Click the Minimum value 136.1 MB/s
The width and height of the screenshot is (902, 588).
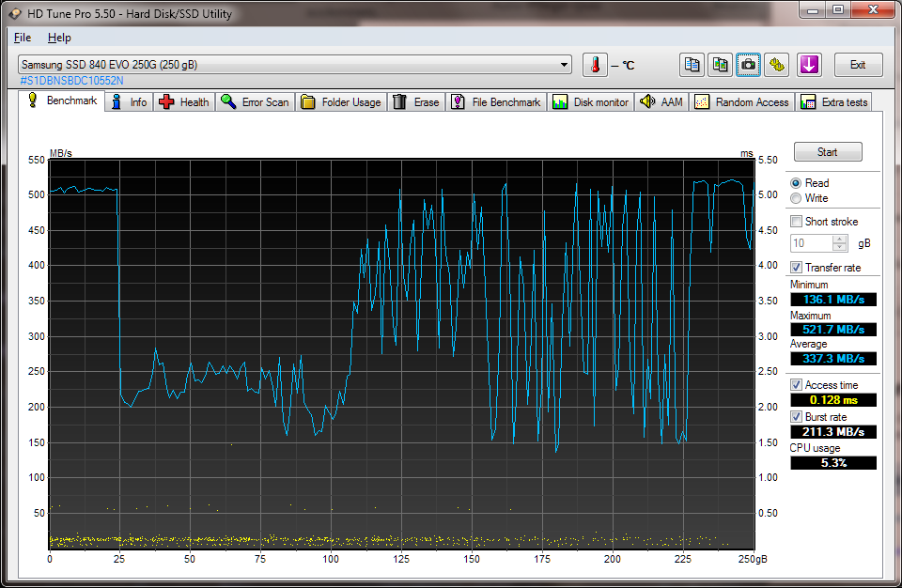coord(833,300)
